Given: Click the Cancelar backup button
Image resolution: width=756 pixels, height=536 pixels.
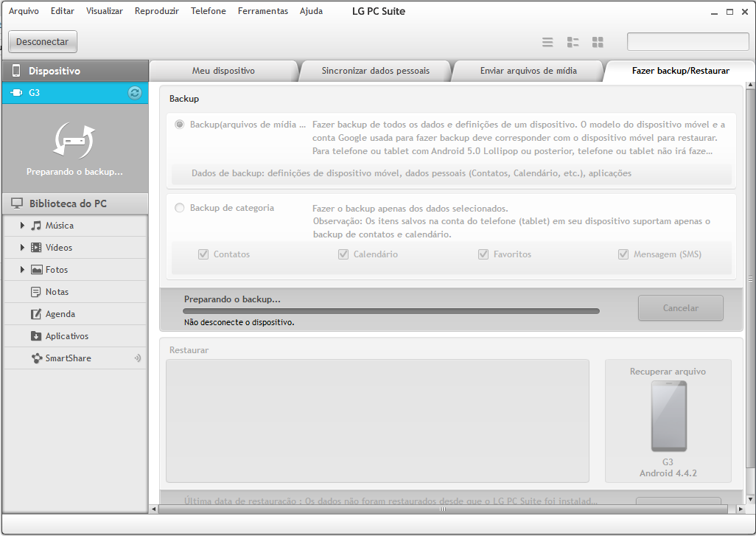Looking at the screenshot, I should click(x=680, y=307).
